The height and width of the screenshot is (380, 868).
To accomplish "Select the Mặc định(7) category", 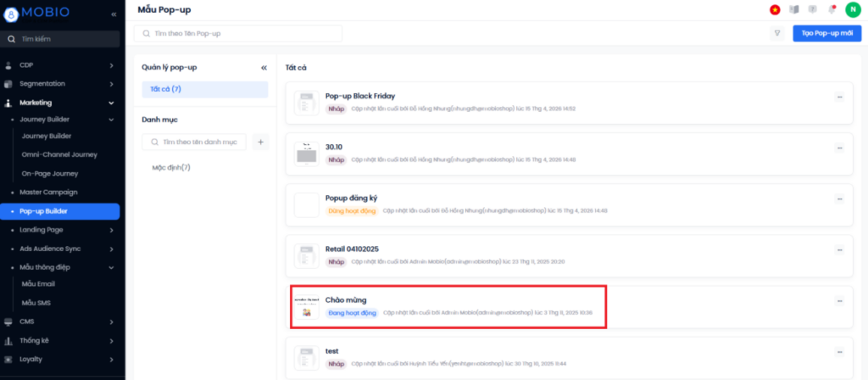I will (x=171, y=168).
